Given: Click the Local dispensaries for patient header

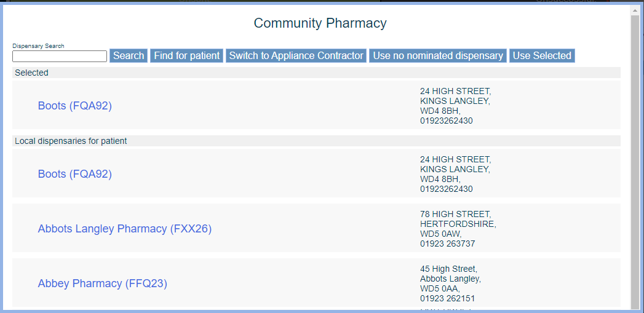Looking at the screenshot, I should 71,141.
